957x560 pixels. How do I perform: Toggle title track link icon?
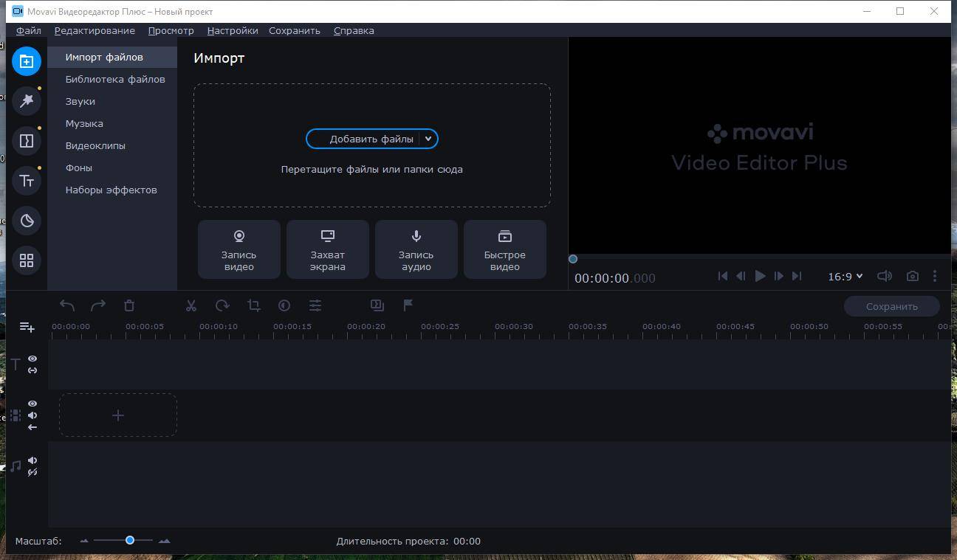point(32,370)
